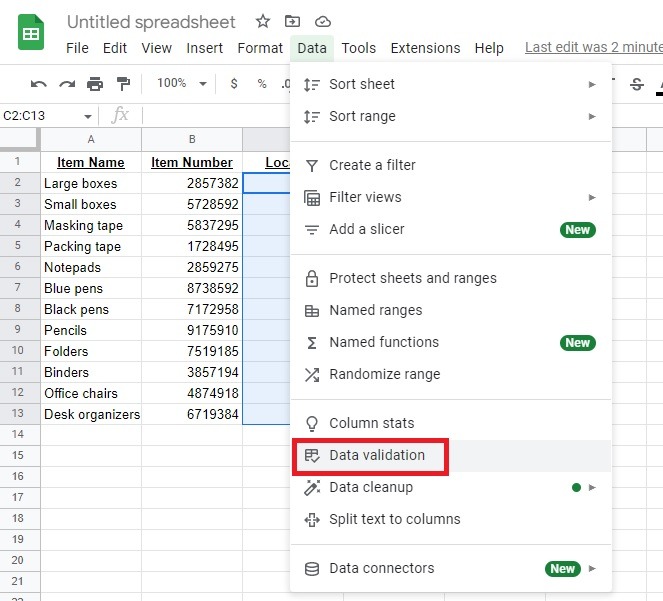Screen dimensions: 663x601
Task: Expand the Sort range submenu arrow
Action: pos(592,116)
